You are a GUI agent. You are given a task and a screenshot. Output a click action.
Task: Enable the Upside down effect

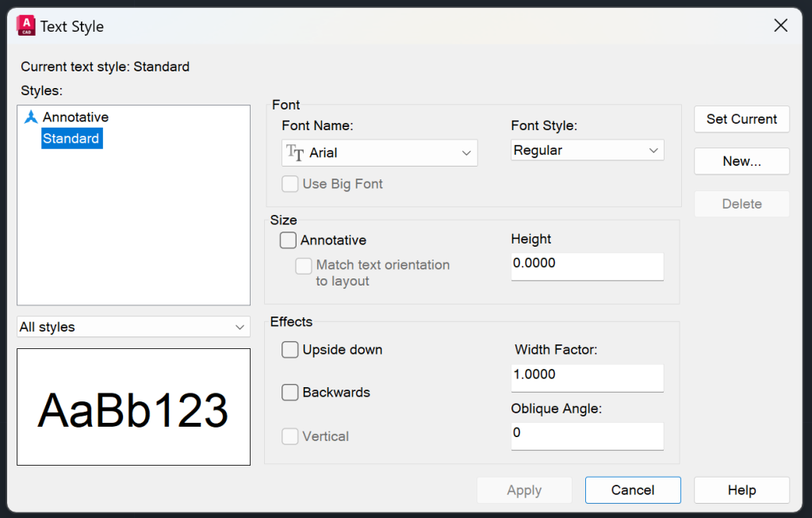point(289,349)
